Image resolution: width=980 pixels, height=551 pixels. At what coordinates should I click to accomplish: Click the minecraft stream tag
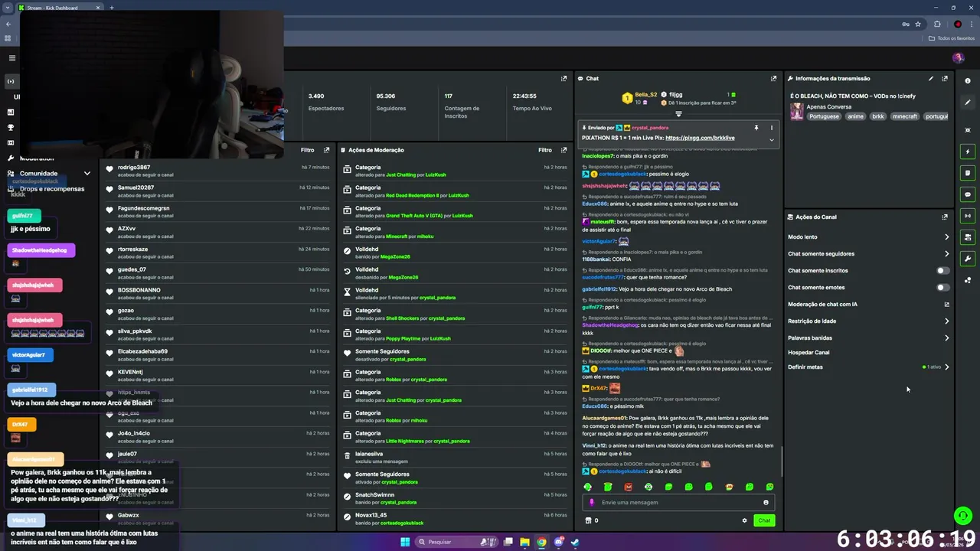pyautogui.click(x=904, y=116)
